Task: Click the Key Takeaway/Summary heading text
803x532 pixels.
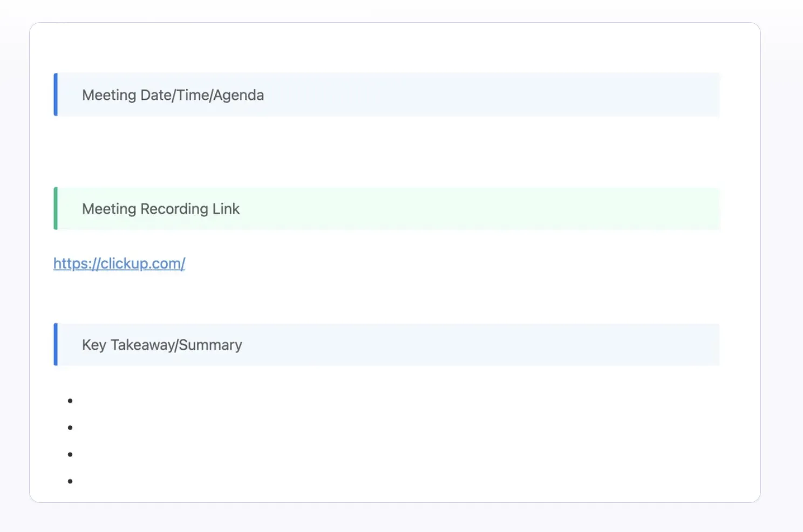Action: pos(162,345)
